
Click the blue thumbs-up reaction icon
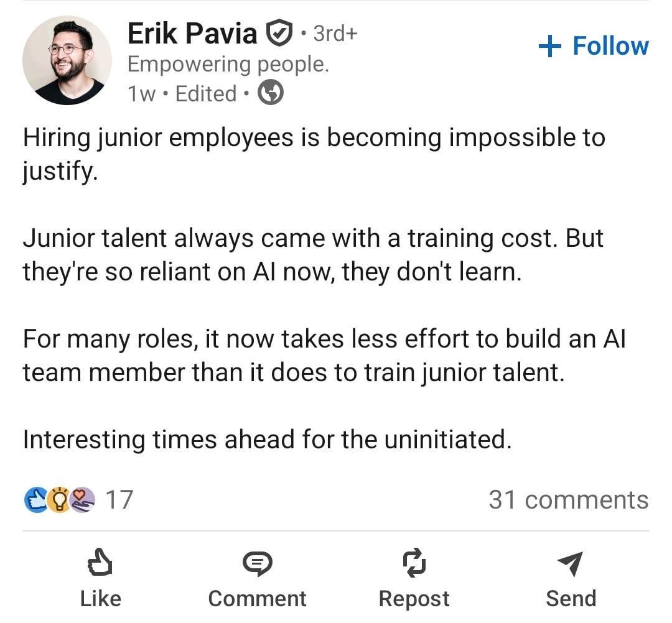point(36,499)
